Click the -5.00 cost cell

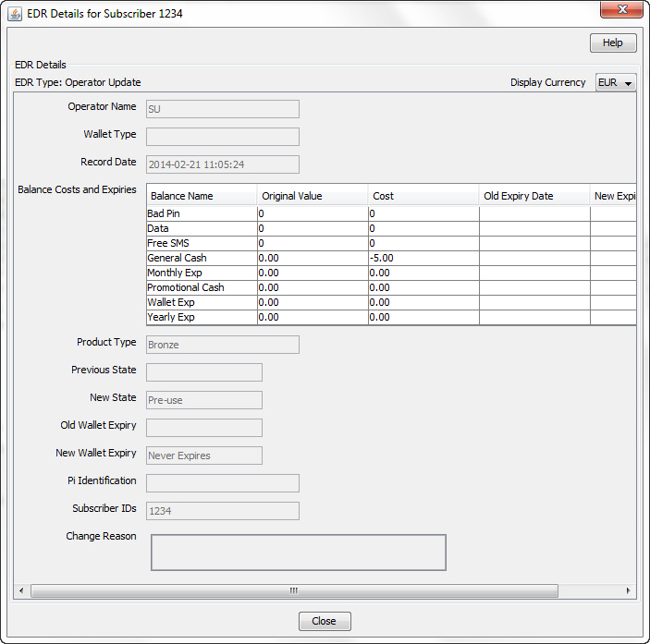pos(423,258)
